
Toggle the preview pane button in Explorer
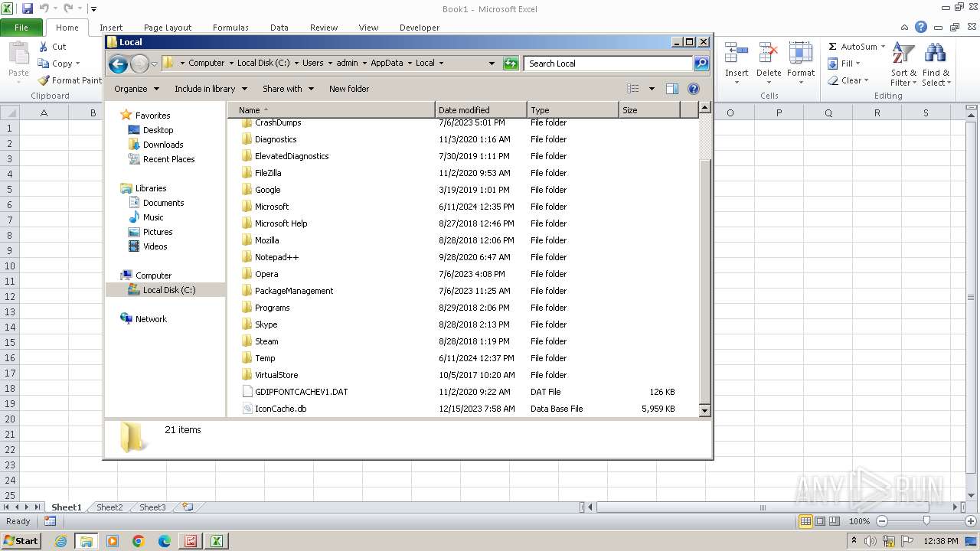pos(672,89)
